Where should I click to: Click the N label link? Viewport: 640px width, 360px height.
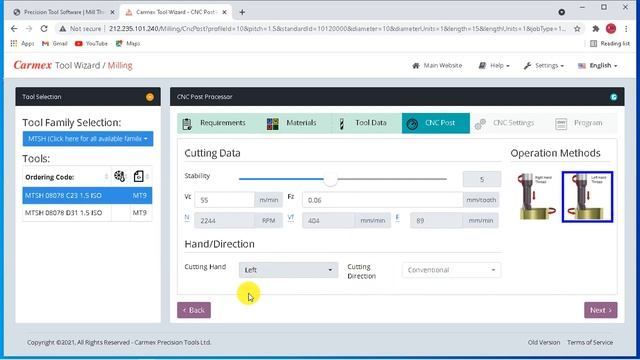[187, 217]
